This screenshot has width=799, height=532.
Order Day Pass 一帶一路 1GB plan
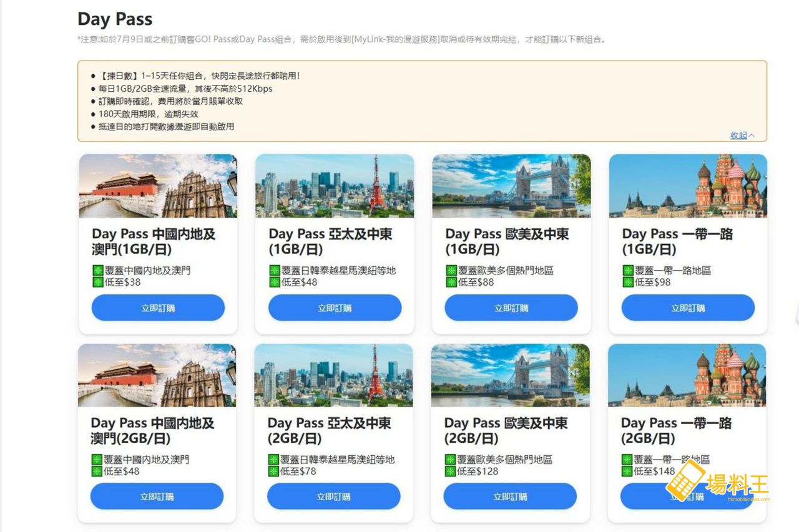click(x=688, y=308)
